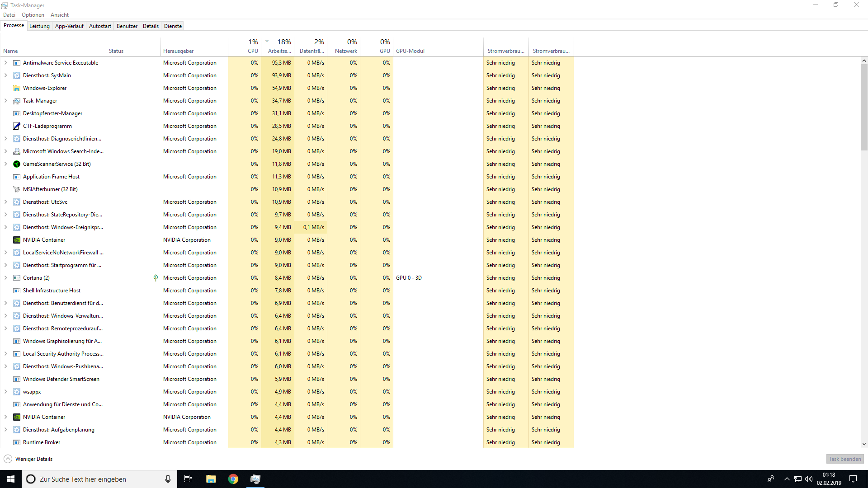Open the Optionen menu
The image size is (868, 488).
point(33,15)
